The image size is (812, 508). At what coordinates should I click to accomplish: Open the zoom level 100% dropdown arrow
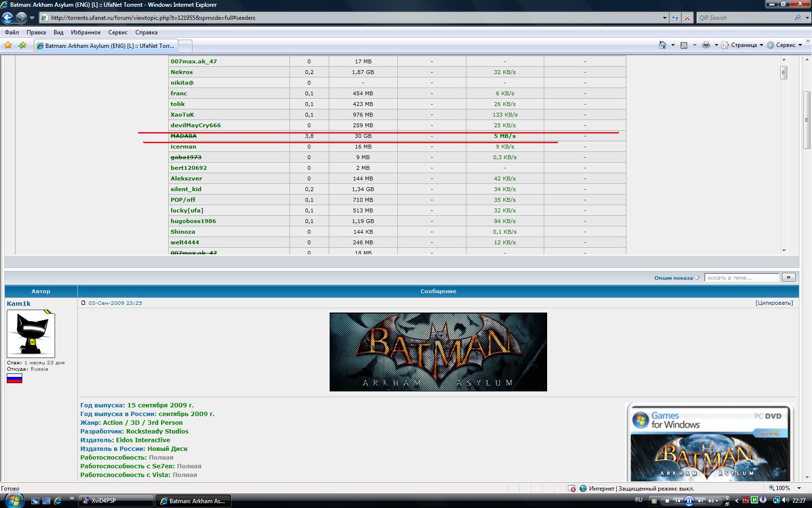point(799,488)
